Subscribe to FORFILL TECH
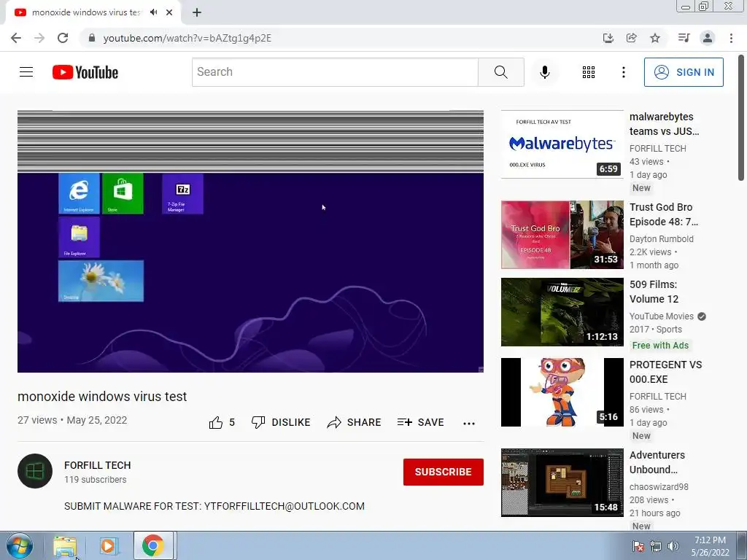This screenshot has width=747, height=560. [x=443, y=472]
